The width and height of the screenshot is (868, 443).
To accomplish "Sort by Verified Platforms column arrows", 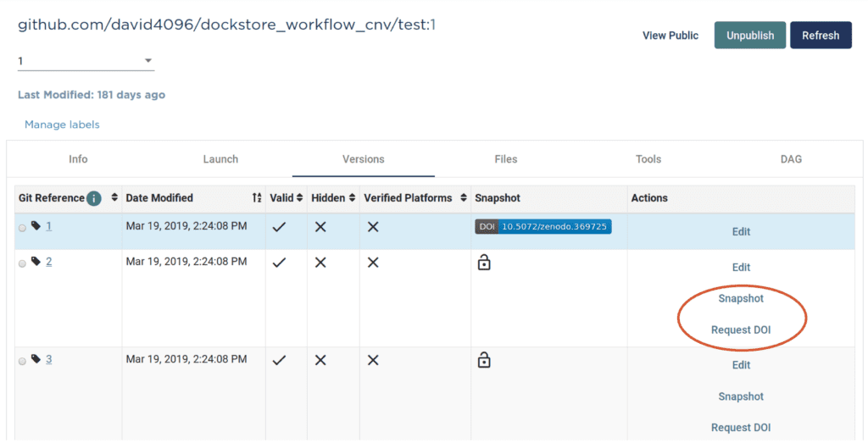I will (464, 197).
